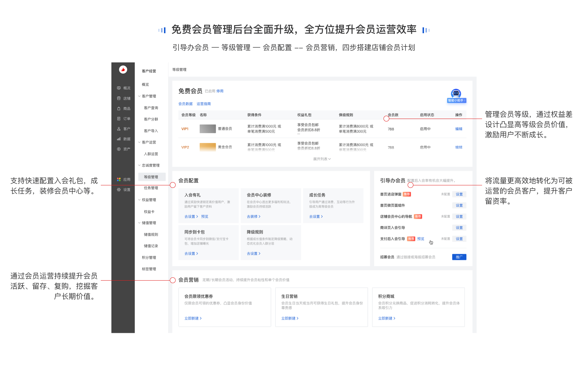Screen dimensions: 588x370
Task: Click 设置 for 支付后入会引导
Action: (459, 239)
